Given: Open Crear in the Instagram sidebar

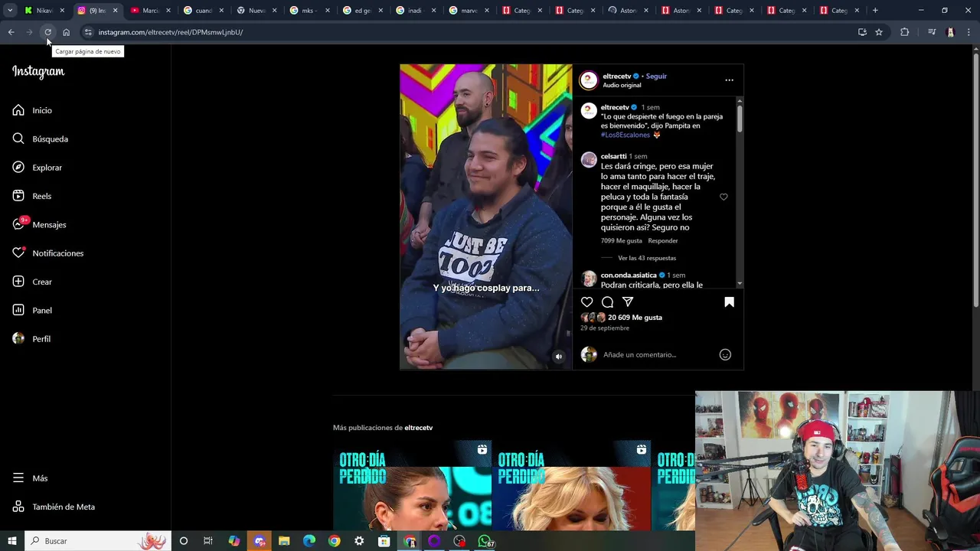Looking at the screenshot, I should coord(31,282).
